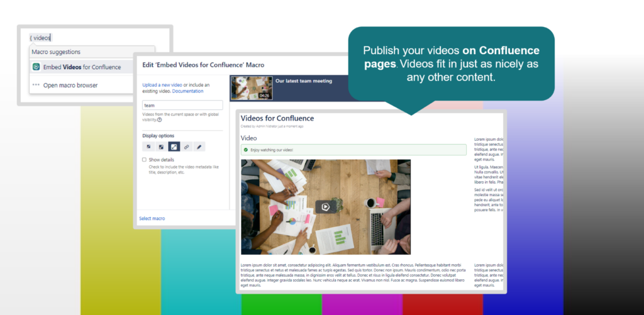Open the visibility help question-mark icon

(159, 120)
